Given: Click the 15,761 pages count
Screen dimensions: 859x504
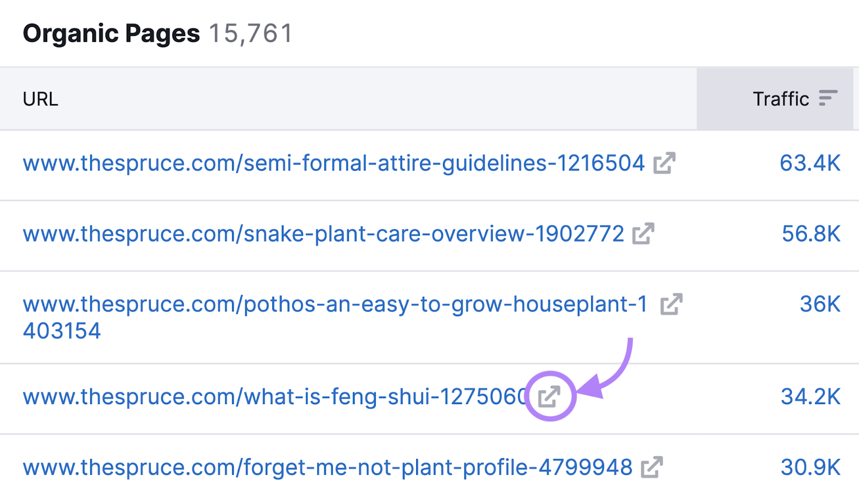Looking at the screenshot, I should coord(251,33).
